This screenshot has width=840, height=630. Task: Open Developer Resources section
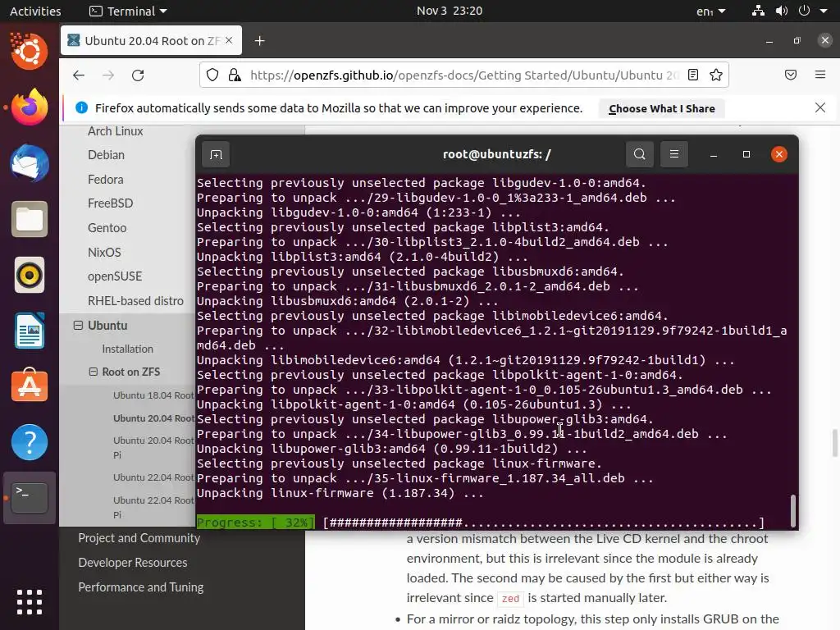[x=133, y=563]
